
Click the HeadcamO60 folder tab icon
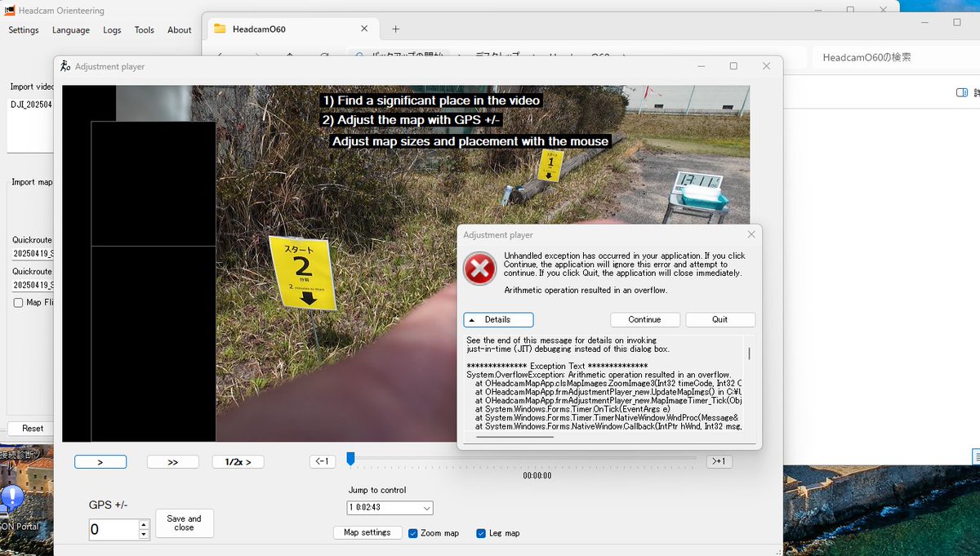coord(219,29)
